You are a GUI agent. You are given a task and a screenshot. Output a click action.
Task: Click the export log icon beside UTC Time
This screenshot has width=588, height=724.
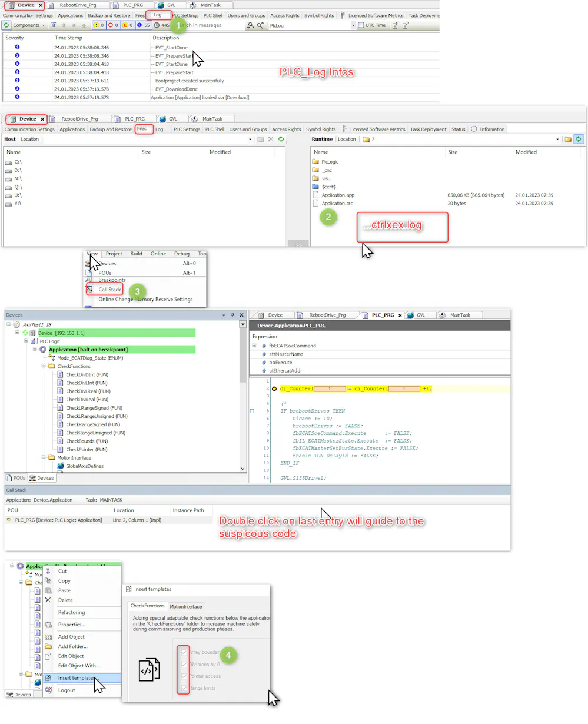pos(396,25)
